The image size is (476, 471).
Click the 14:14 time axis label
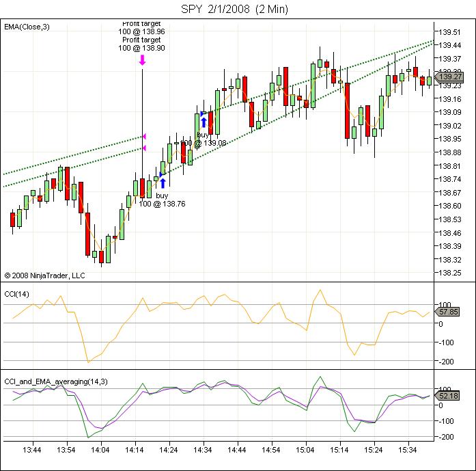point(134,450)
